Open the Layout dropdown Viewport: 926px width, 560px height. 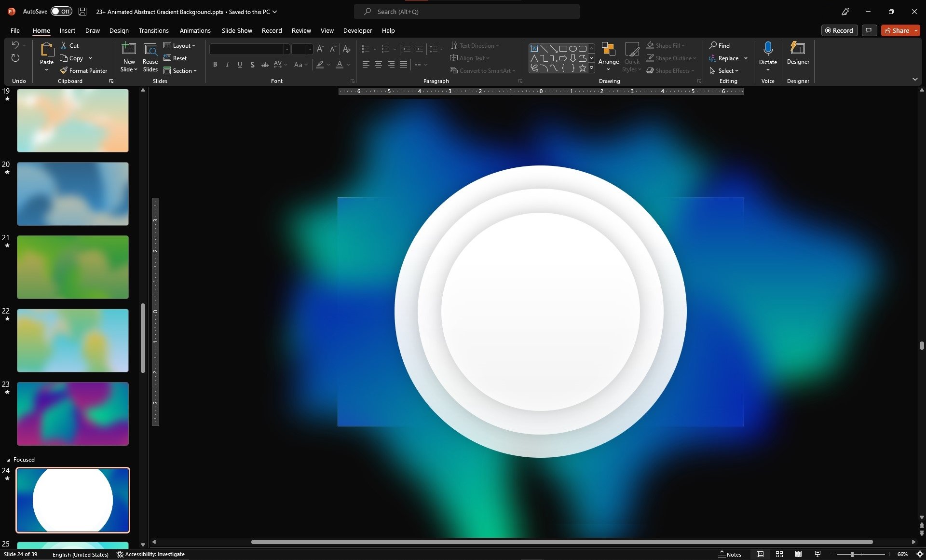click(x=179, y=45)
